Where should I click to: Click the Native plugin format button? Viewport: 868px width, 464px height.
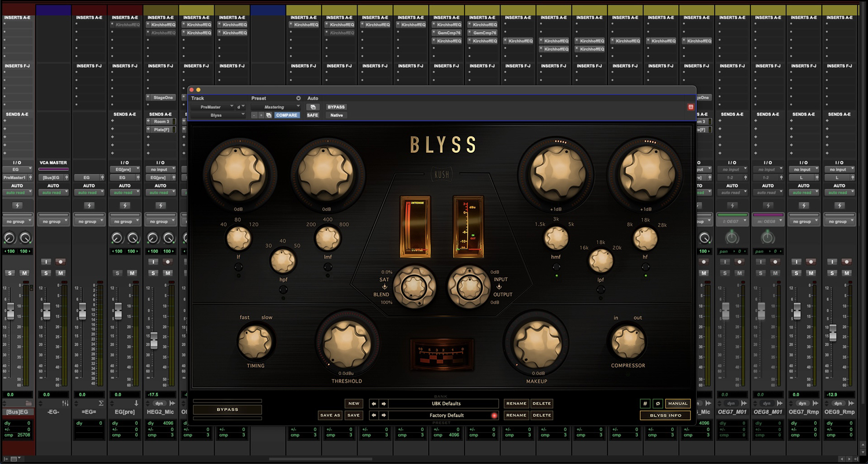[336, 115]
